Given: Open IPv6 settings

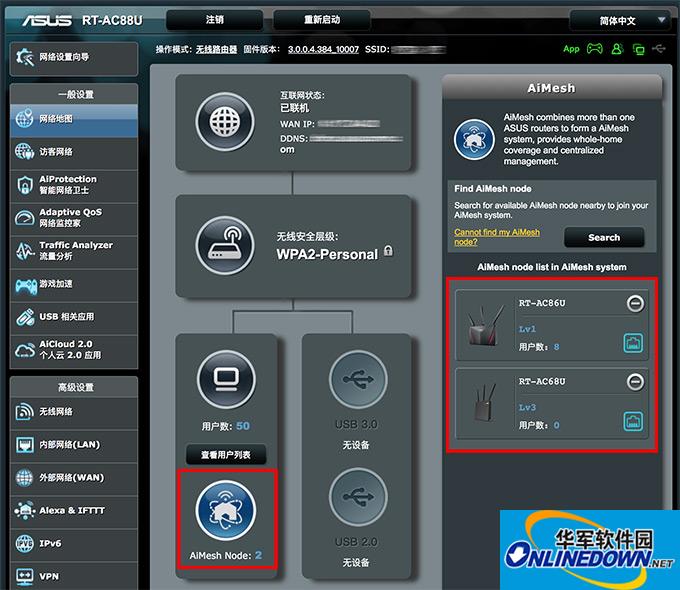Looking at the screenshot, I should coord(73,544).
